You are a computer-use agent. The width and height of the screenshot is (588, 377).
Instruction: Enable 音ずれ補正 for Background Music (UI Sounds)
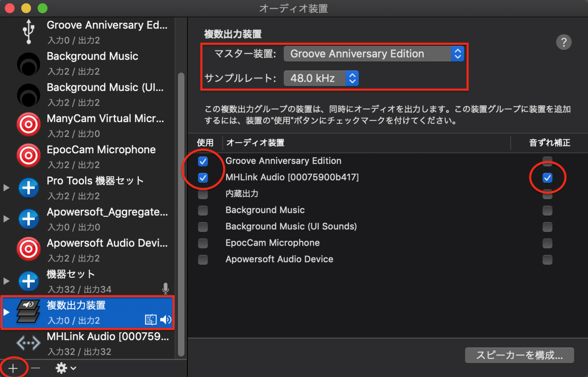point(547,227)
